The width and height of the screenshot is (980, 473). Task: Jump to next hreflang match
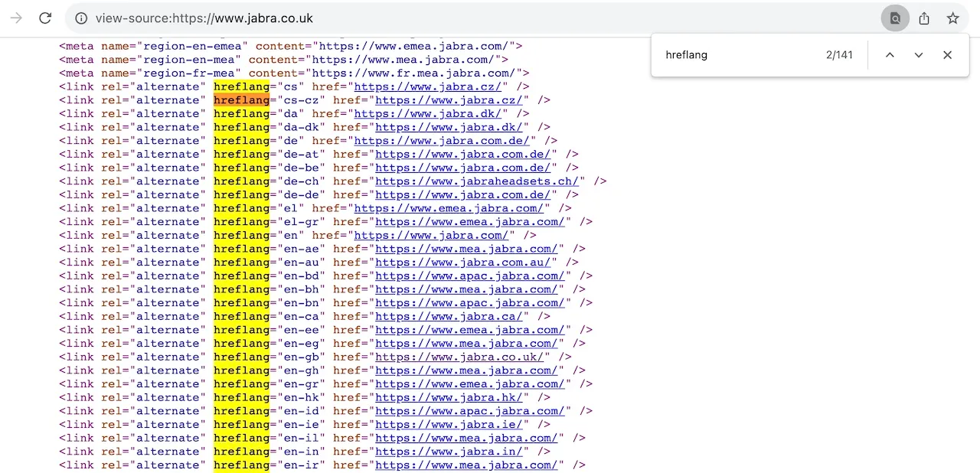point(919,55)
